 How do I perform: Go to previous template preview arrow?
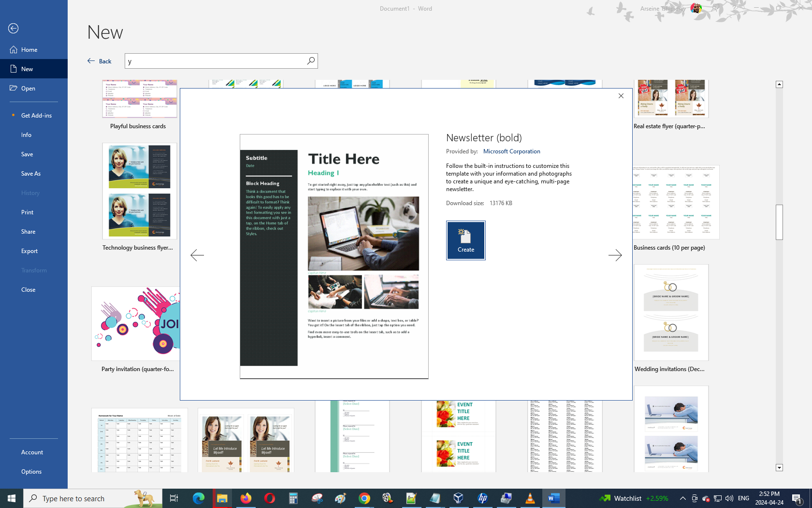pos(197,255)
